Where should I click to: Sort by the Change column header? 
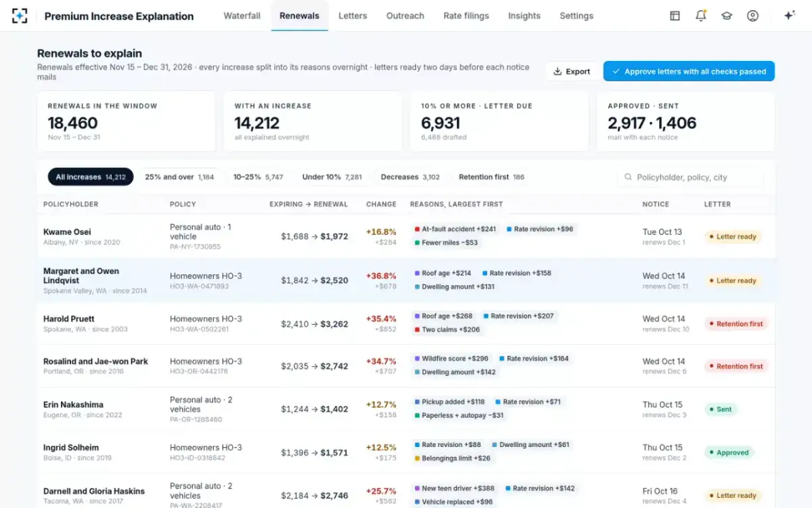[382, 204]
